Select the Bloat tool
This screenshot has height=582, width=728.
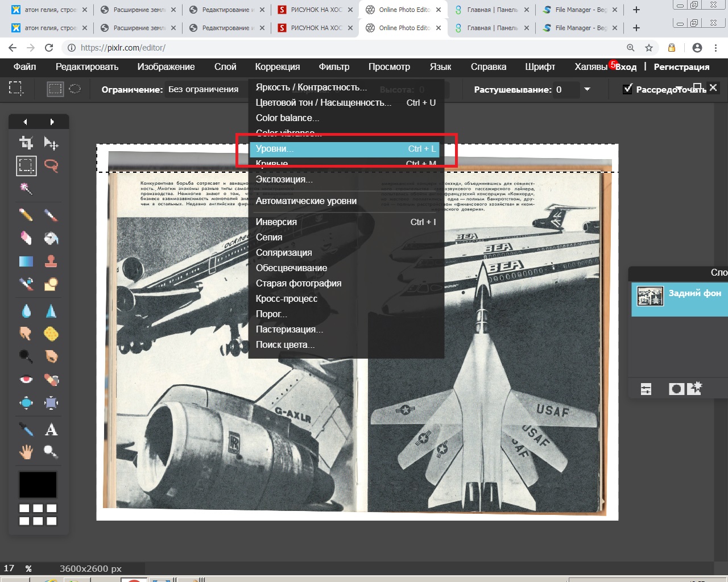(26, 402)
